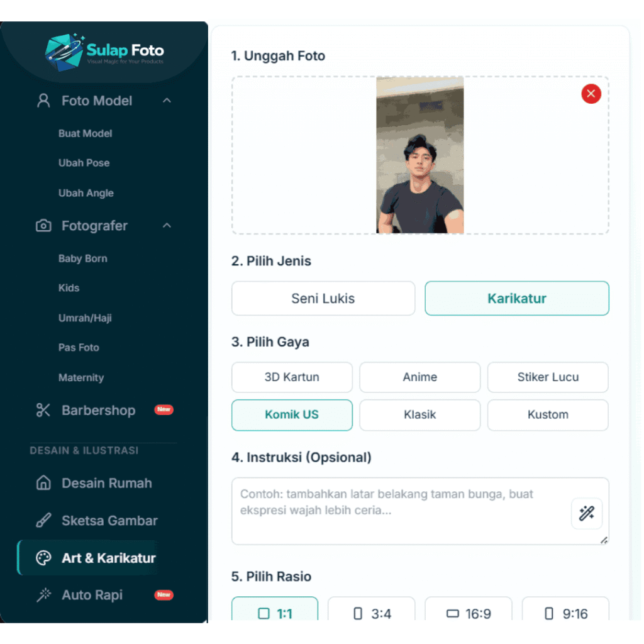The image size is (644, 644).
Task: Open Auto Rapi sparkle wand icon
Action: pyautogui.click(x=43, y=595)
